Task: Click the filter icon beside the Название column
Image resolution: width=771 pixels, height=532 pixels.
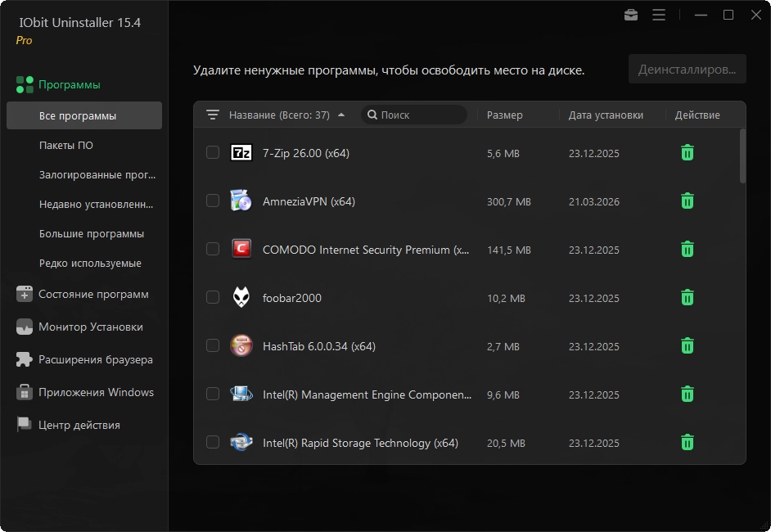Action: (213, 115)
